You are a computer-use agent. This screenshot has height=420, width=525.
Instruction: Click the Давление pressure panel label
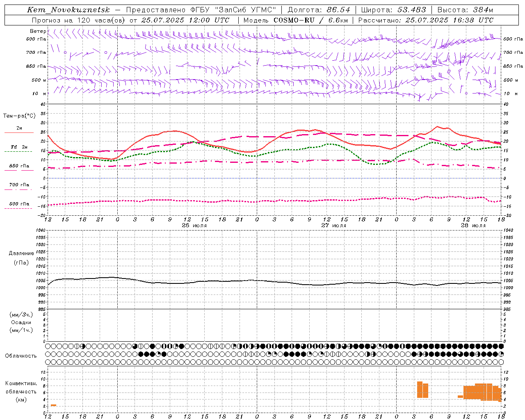tap(21, 253)
